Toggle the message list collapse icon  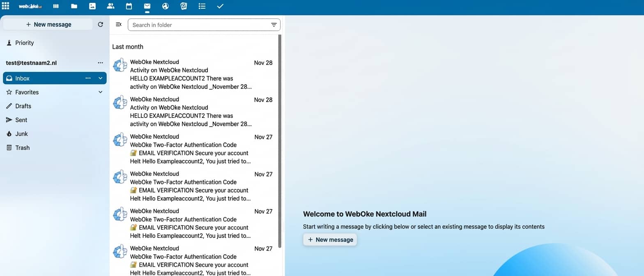(119, 25)
